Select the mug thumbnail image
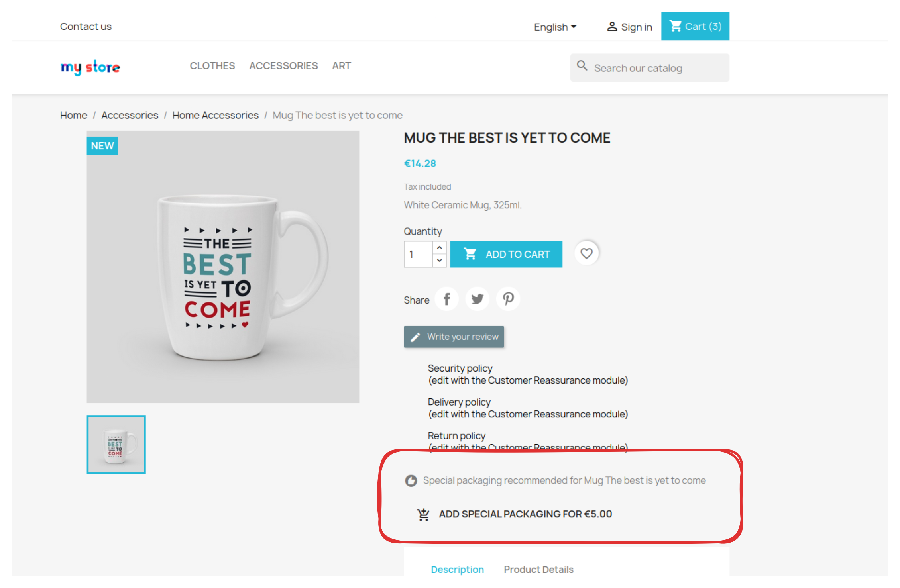This screenshot has height=588, width=900. click(x=116, y=445)
